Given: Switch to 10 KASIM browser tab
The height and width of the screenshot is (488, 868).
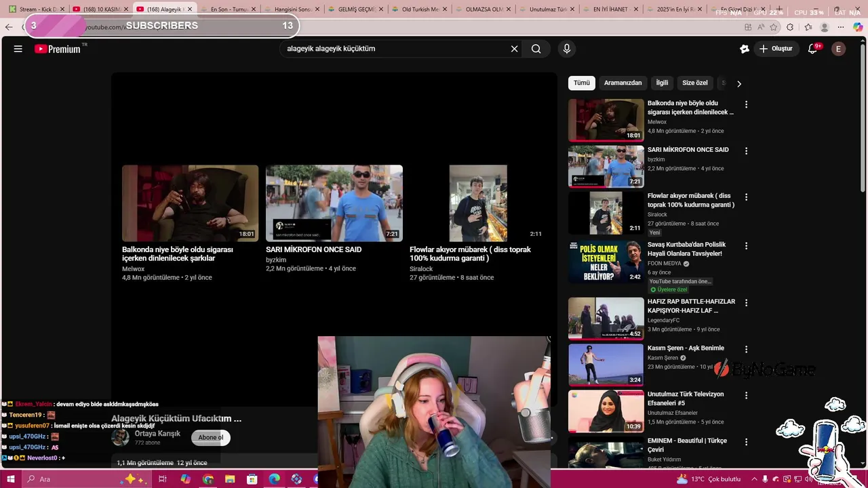Looking at the screenshot, I should pyautogui.click(x=101, y=9).
